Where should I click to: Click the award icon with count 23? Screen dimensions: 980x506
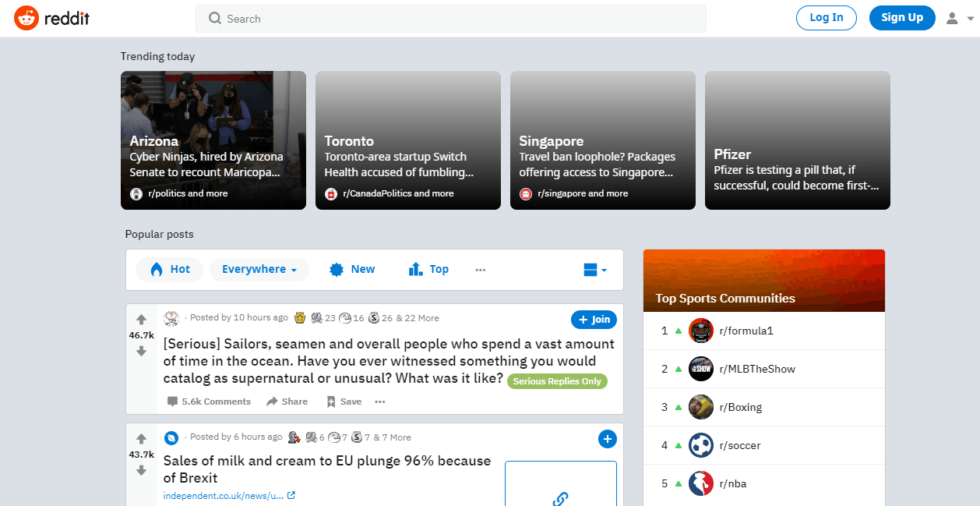(x=317, y=317)
